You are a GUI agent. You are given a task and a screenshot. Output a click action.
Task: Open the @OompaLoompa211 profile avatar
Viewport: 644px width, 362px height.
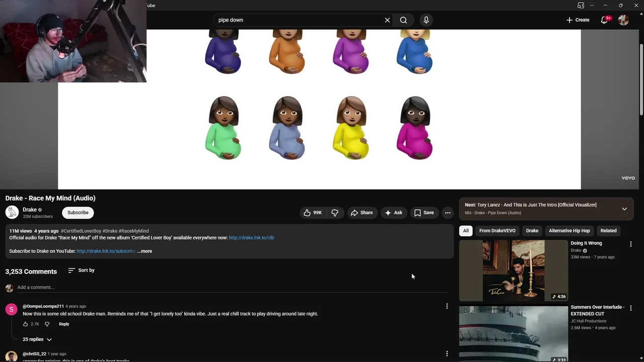point(12,309)
